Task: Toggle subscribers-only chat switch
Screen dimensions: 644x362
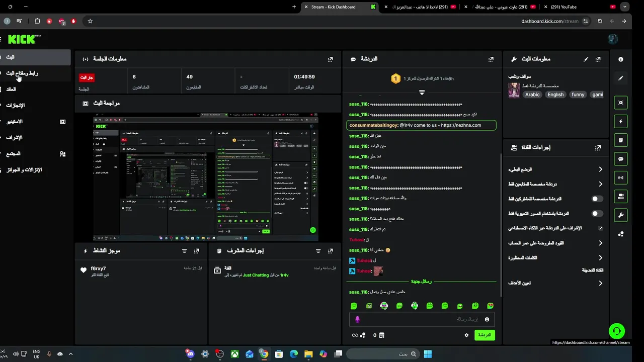Action: pos(597,199)
